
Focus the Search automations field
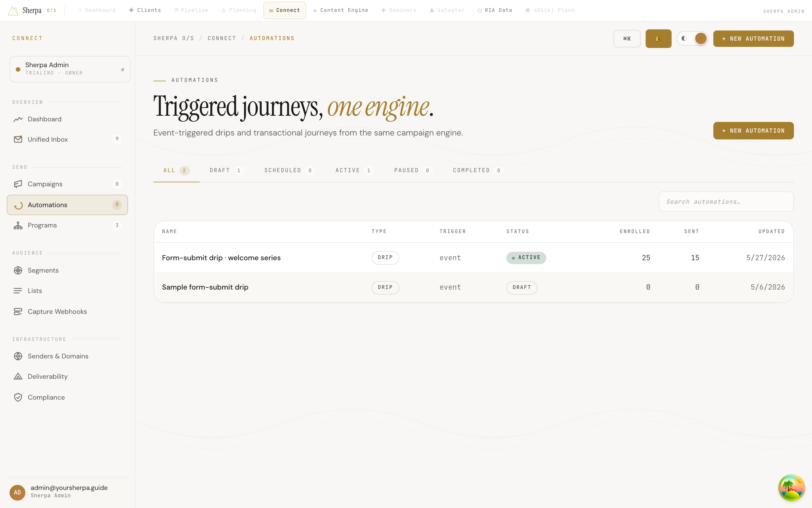click(x=726, y=202)
